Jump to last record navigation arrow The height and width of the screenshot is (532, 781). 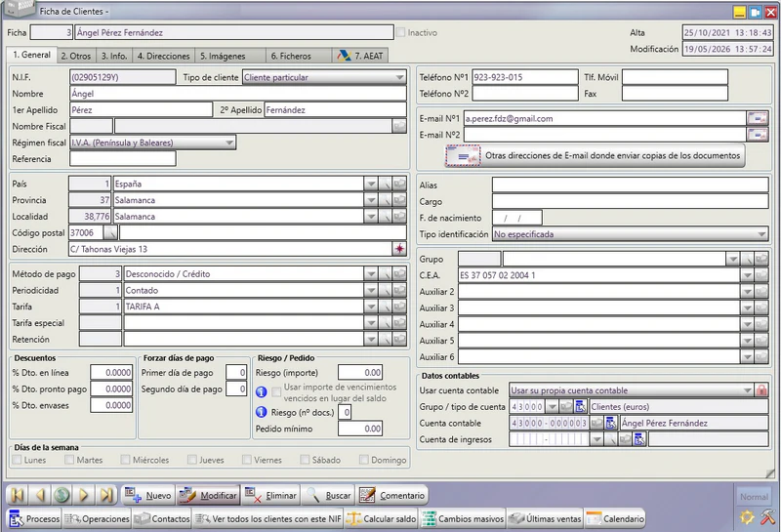(x=106, y=495)
